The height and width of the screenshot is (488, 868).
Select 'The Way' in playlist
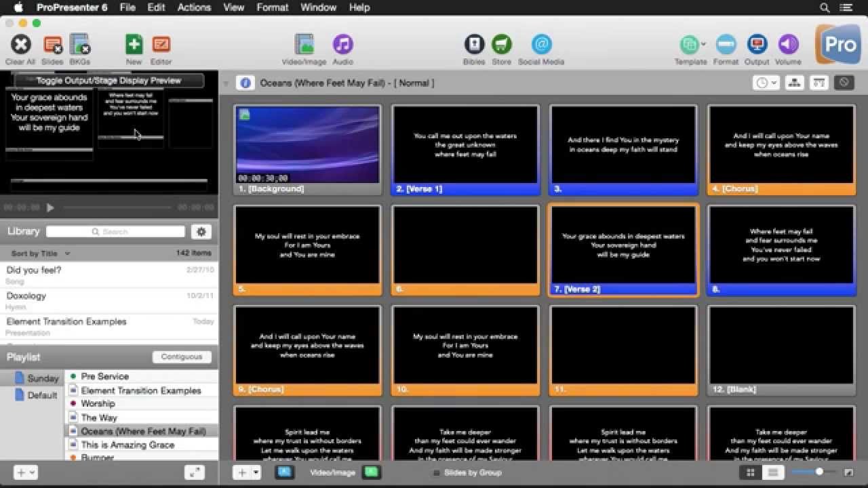coord(142,418)
